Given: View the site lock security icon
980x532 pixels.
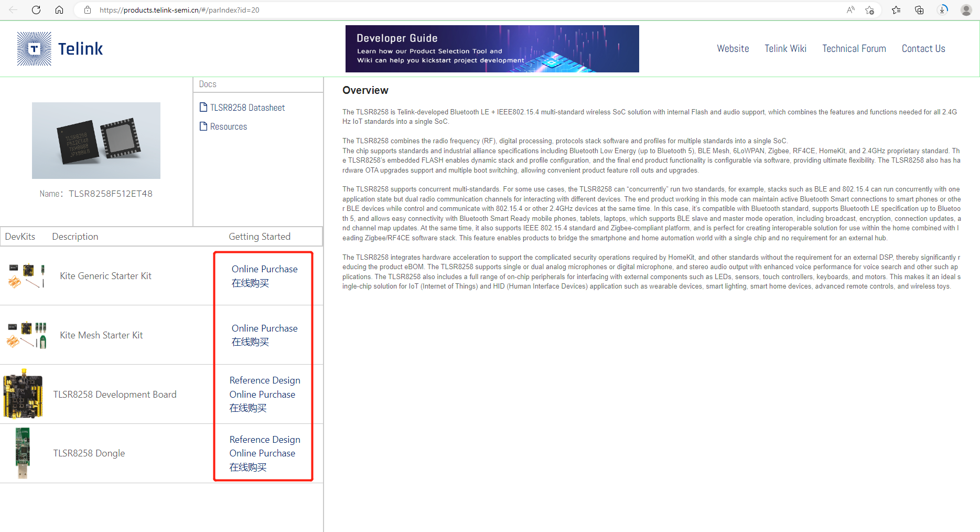Looking at the screenshot, I should tap(88, 10).
